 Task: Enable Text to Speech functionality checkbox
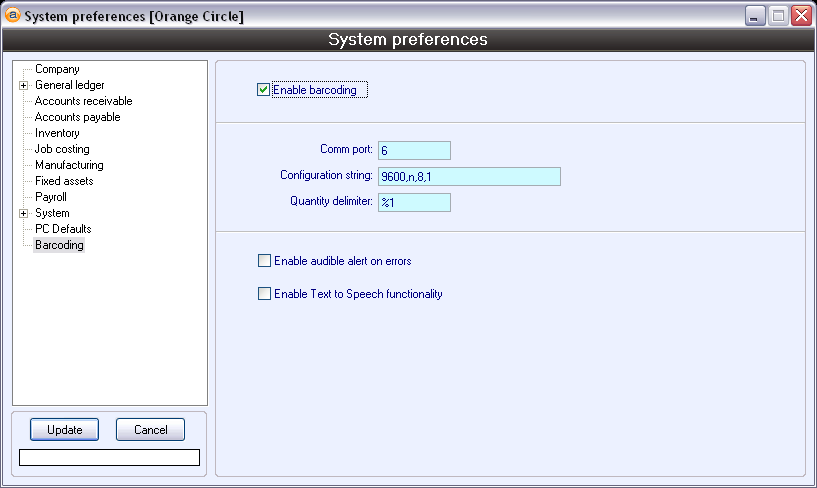point(264,294)
